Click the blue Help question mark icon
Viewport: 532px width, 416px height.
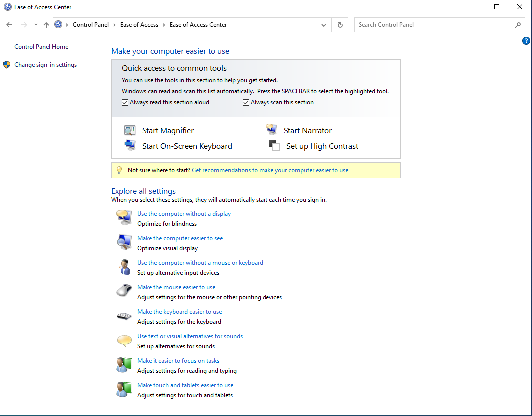(x=526, y=41)
